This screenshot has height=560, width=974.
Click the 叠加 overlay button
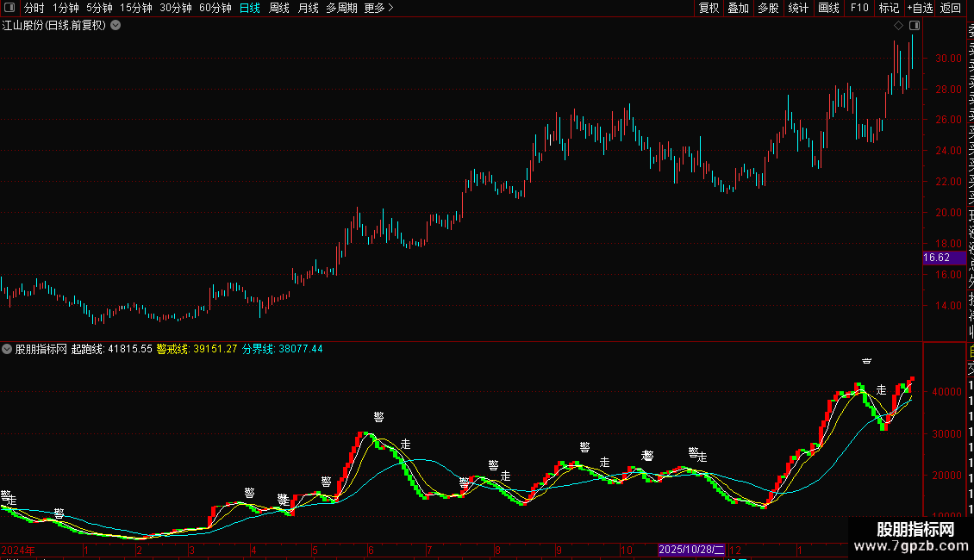(739, 8)
